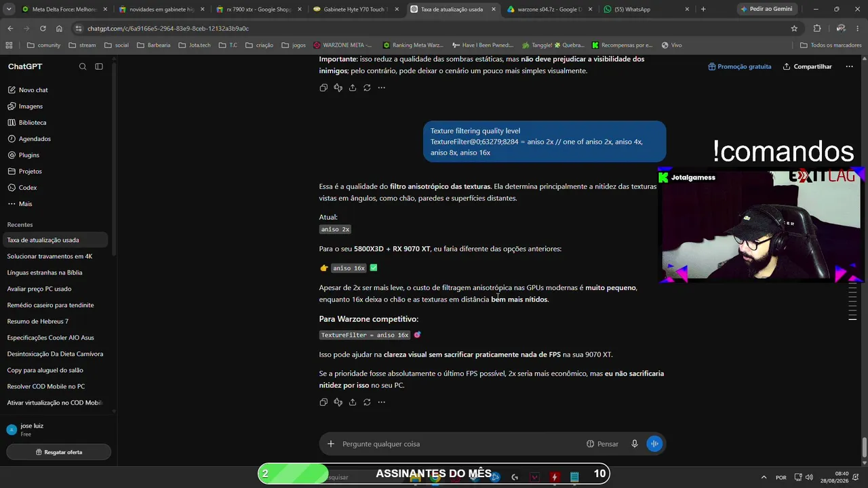This screenshot has width=868, height=488.
Task: Open the jose luiz account menu
Action: [x=58, y=430]
